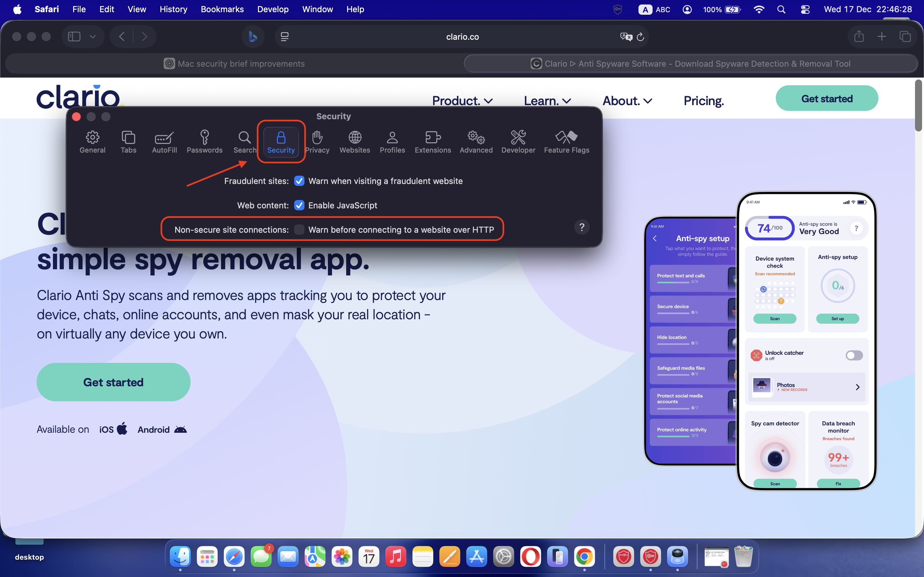
Task: Expand the Product dropdown menu
Action: [x=462, y=101]
